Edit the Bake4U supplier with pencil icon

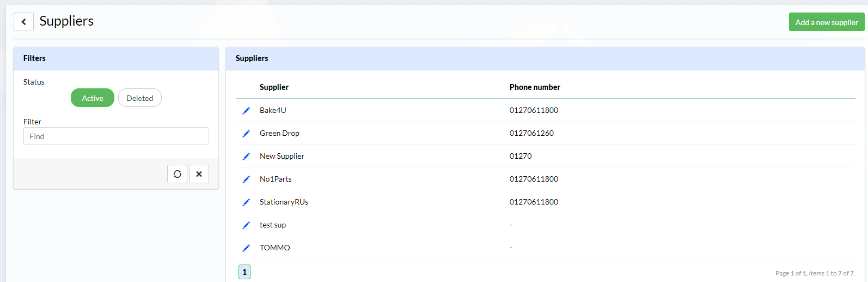tap(246, 111)
